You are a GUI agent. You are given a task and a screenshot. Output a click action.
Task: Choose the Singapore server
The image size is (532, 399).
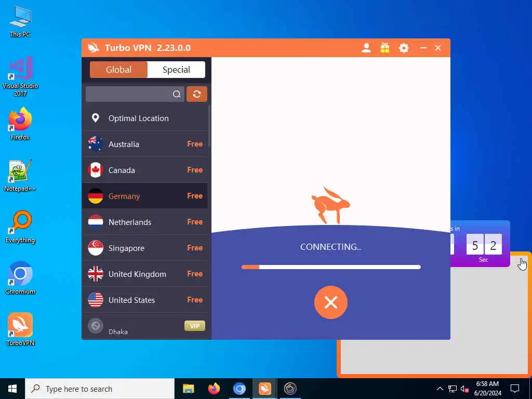pos(145,248)
